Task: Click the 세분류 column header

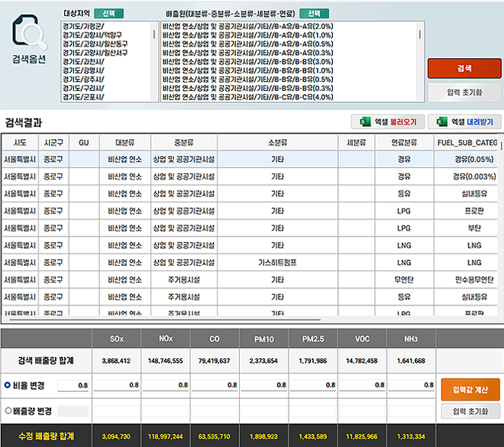Action: 356,142
